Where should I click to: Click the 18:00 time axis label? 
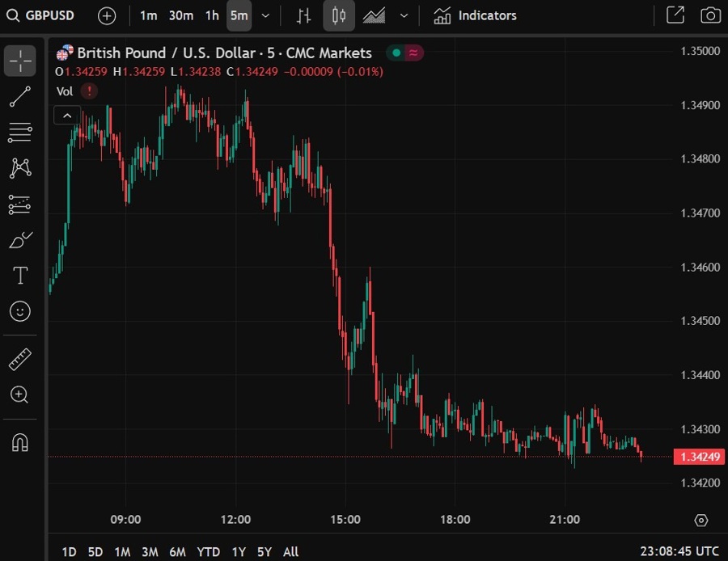click(455, 520)
